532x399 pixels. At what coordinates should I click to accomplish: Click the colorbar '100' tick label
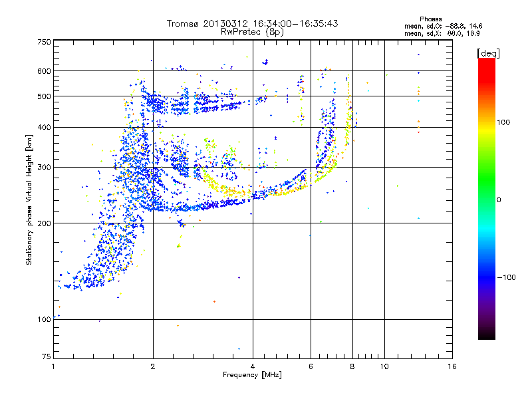503,122
